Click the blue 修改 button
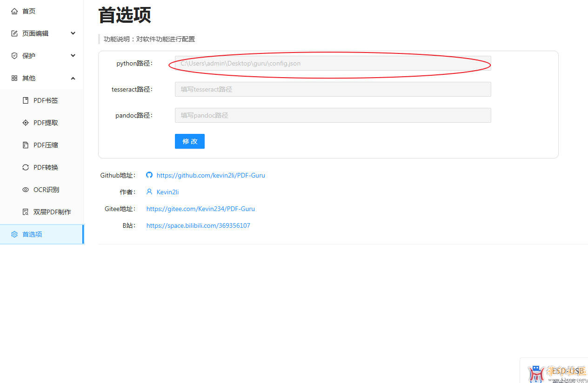The width and height of the screenshot is (588, 383). (x=190, y=141)
